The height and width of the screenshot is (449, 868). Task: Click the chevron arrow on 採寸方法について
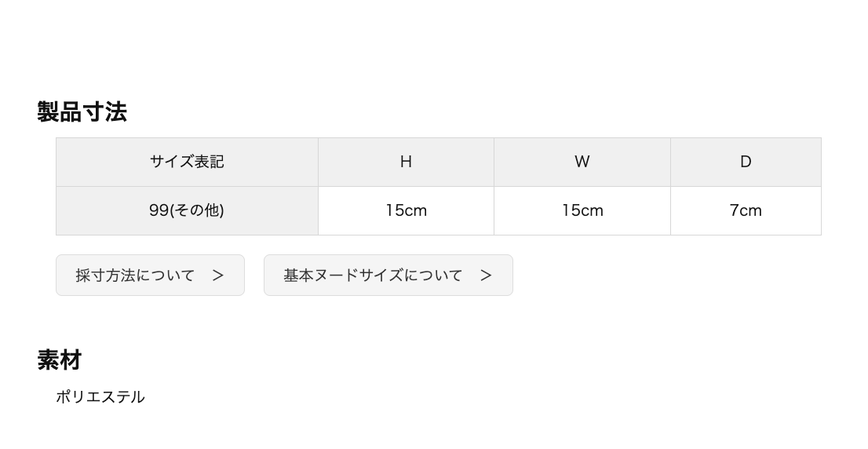(218, 276)
